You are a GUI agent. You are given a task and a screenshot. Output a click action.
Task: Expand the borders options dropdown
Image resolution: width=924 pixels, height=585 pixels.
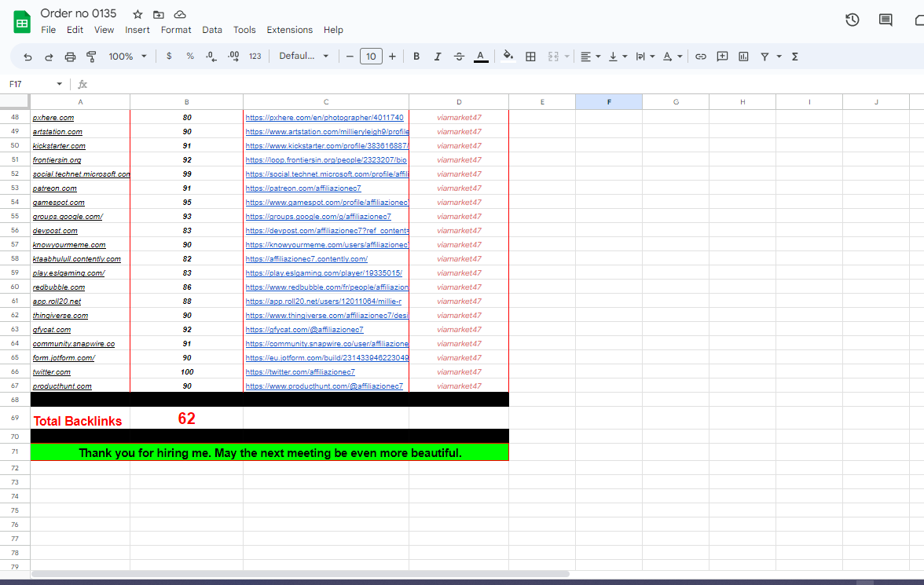[530, 56]
